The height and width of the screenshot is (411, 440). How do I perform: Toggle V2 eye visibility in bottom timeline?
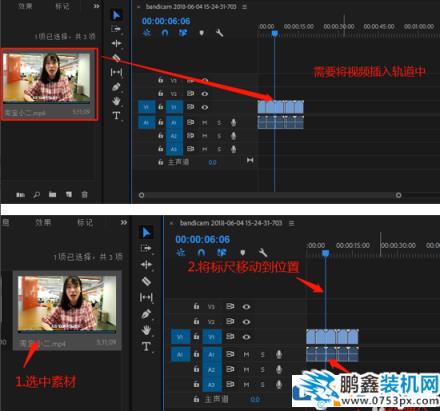(x=246, y=322)
